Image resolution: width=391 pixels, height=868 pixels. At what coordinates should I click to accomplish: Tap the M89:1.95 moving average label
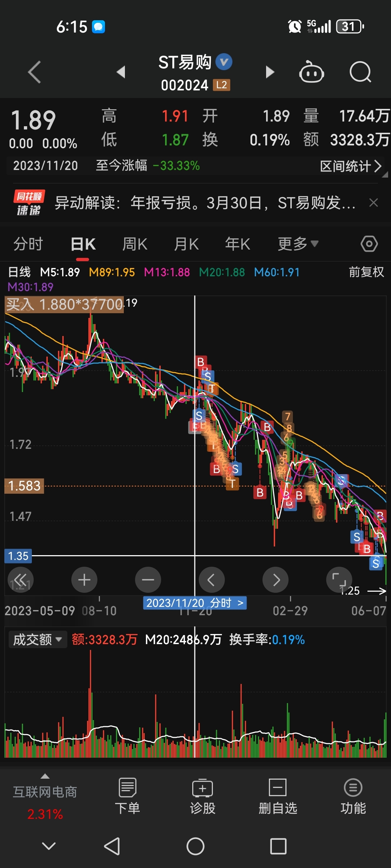(112, 272)
